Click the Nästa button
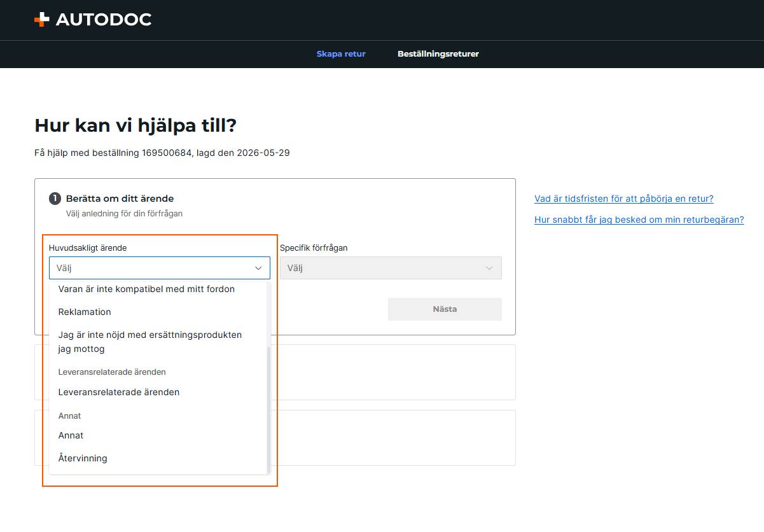The width and height of the screenshot is (764, 532). point(445,309)
